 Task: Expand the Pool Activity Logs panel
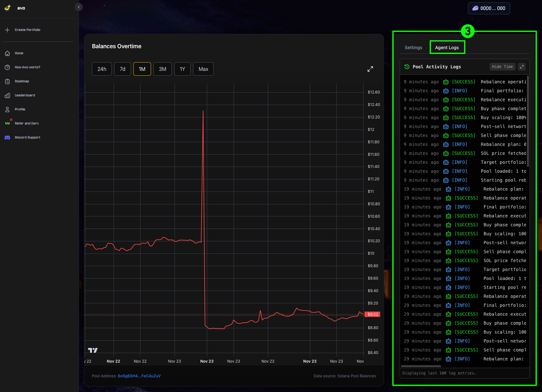522,67
